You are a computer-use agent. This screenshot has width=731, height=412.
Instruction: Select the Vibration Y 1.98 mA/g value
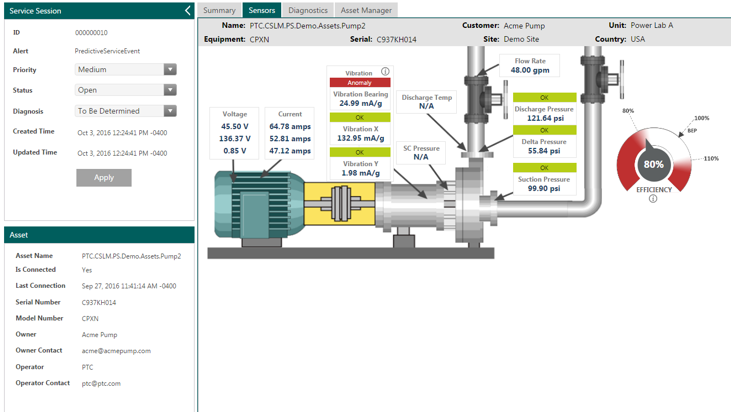[360, 173]
